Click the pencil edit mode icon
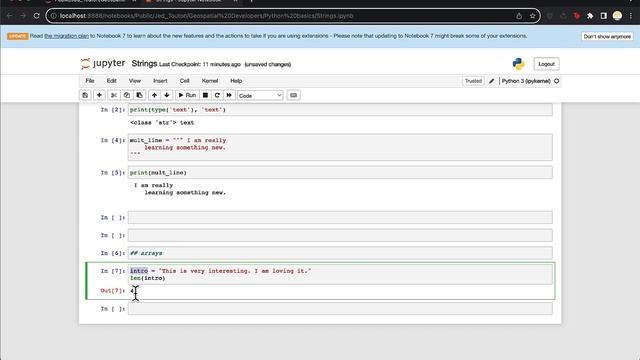 point(491,81)
